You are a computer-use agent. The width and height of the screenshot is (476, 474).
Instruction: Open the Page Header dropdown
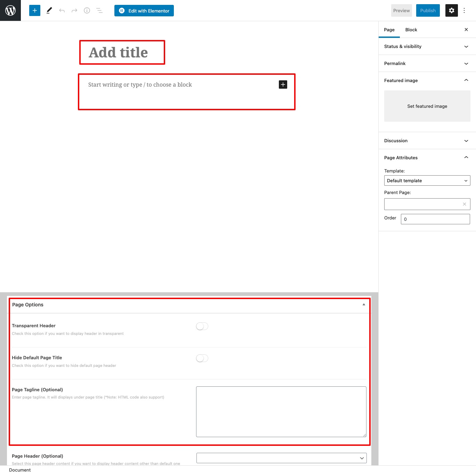click(281, 458)
